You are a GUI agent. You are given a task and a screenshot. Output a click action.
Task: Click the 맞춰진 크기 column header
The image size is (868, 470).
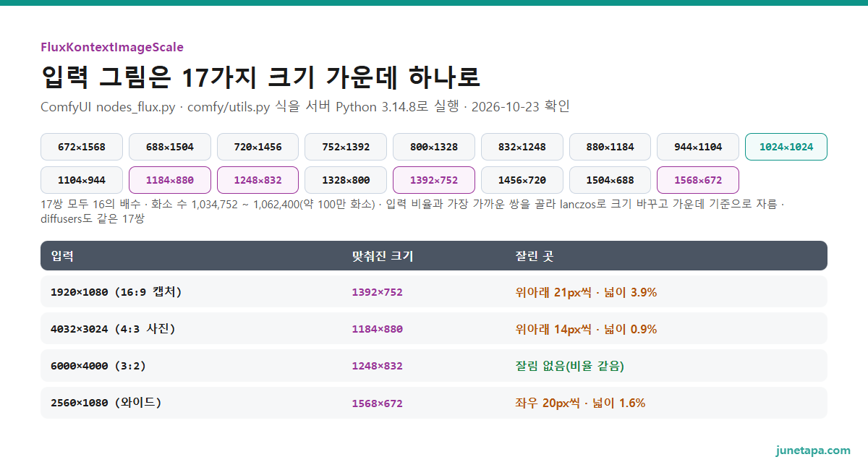[383, 256]
